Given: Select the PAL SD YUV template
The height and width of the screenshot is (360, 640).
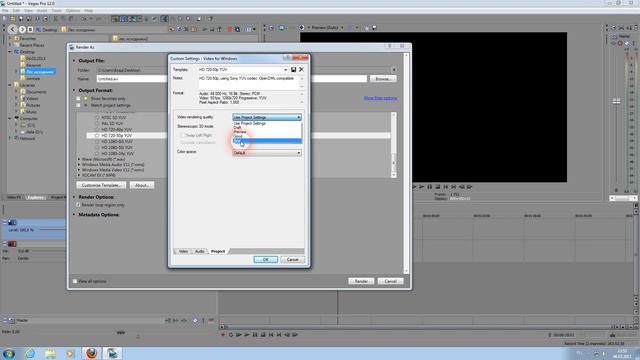Looking at the screenshot, I should coord(112,123).
